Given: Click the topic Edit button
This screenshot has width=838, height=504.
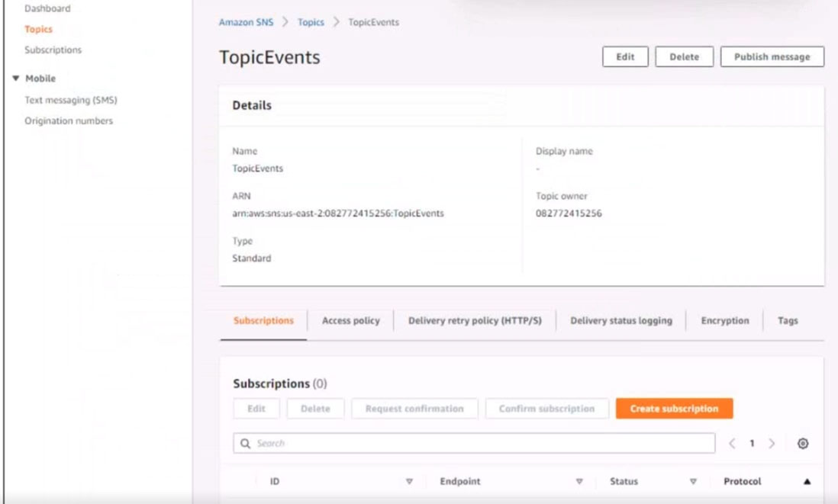Looking at the screenshot, I should coord(625,56).
